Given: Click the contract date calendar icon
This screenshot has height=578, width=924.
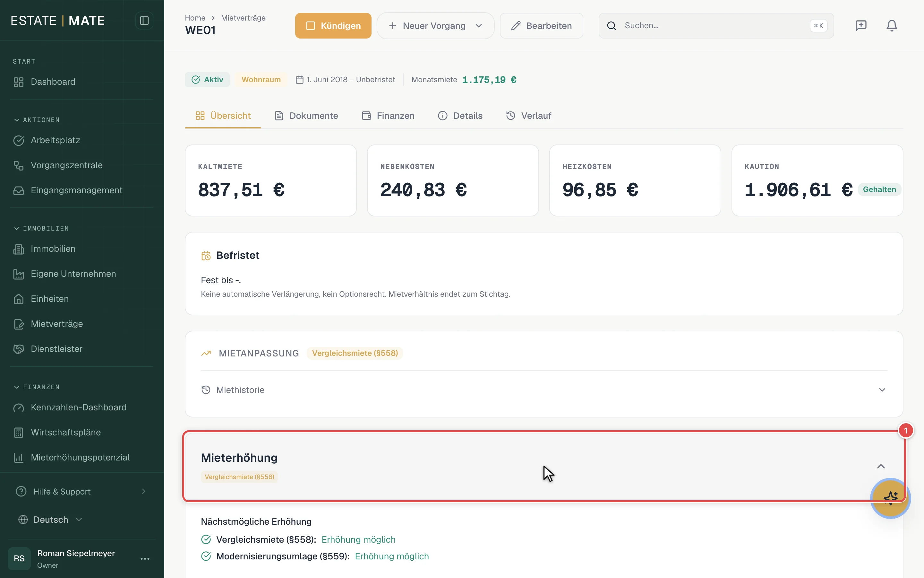Looking at the screenshot, I should tap(299, 80).
